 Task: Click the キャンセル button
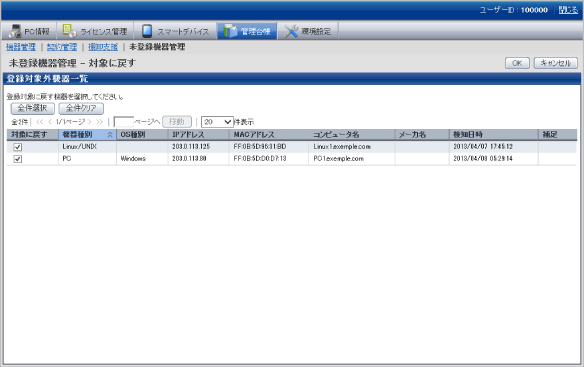point(556,63)
